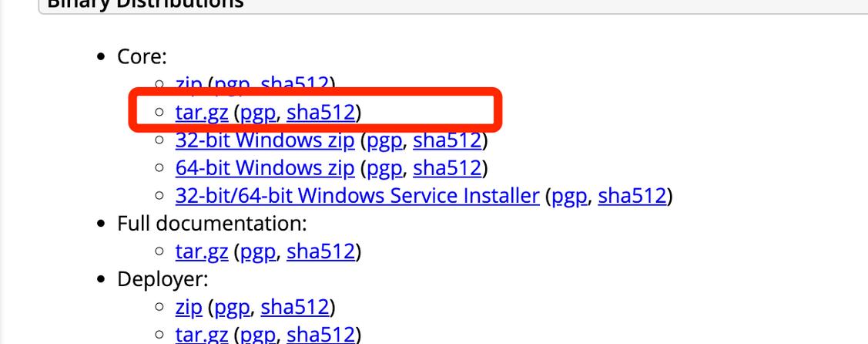Open sha512 for Windows Service Installer
This screenshot has height=344, width=868.
point(632,196)
